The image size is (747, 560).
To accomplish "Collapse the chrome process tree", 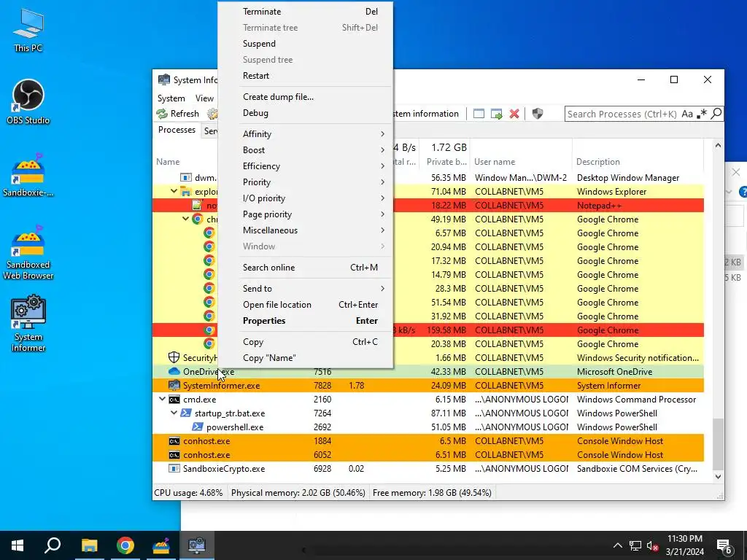I will tap(185, 219).
